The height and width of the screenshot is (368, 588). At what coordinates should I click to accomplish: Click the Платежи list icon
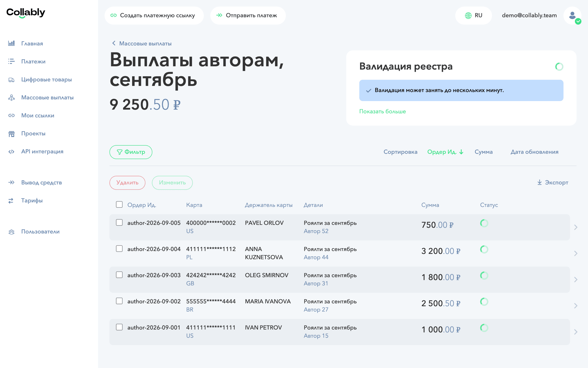11,61
